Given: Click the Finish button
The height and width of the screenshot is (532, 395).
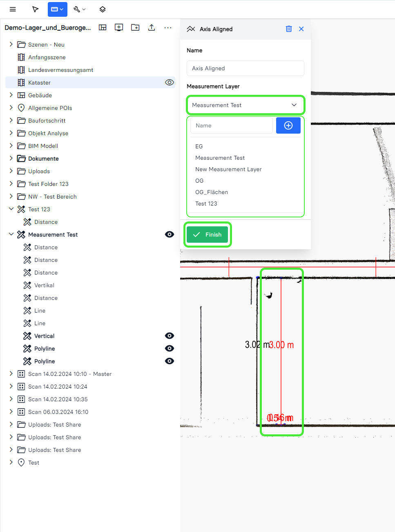Looking at the screenshot, I should (208, 235).
